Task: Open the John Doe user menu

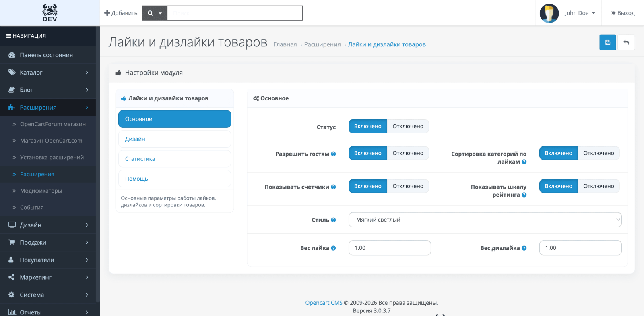Action: [x=580, y=13]
